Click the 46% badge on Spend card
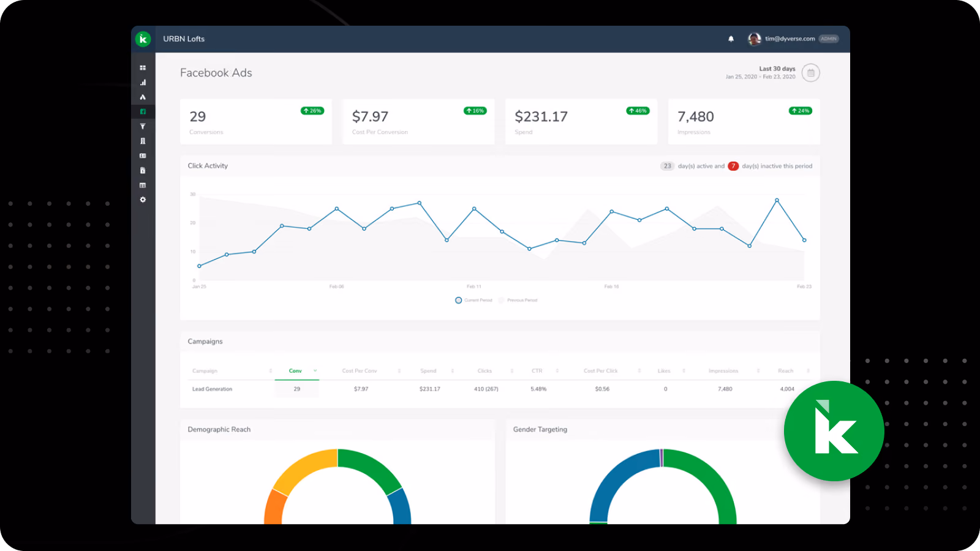This screenshot has height=551, width=980. point(638,111)
